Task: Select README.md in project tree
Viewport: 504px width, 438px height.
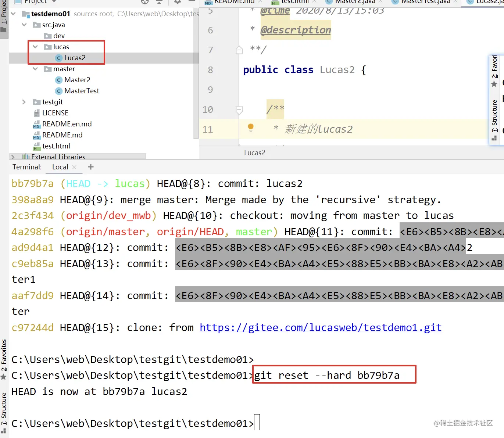Action: [x=62, y=135]
